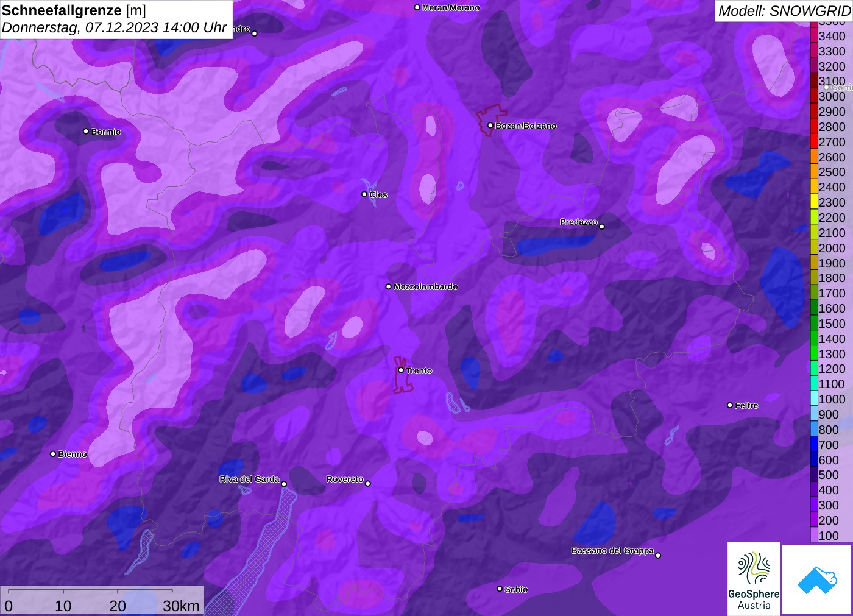Click the Trento city label
Image resolution: width=853 pixels, height=616 pixels.
419,370
